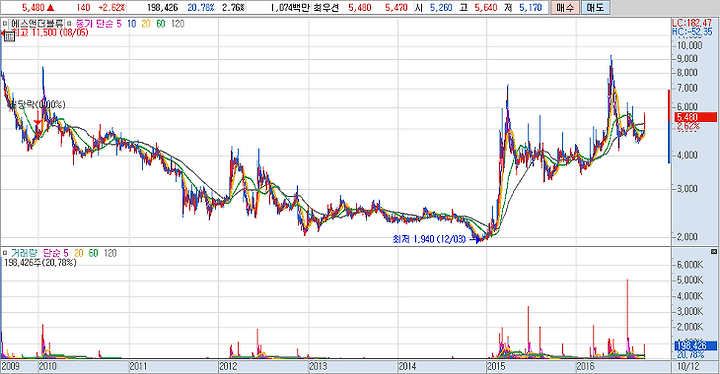Click the opening price 5,260
Screen dimensions: 720x374
coord(441,8)
